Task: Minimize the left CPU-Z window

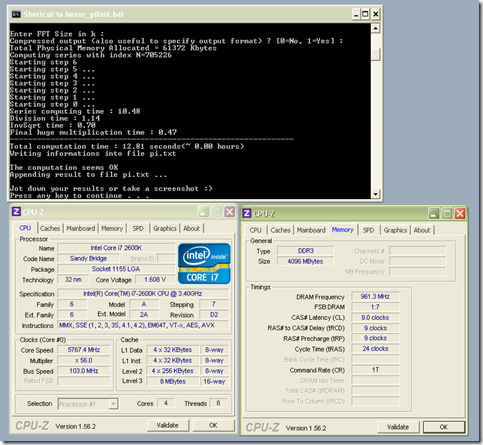Action: pyautogui.click(x=203, y=212)
